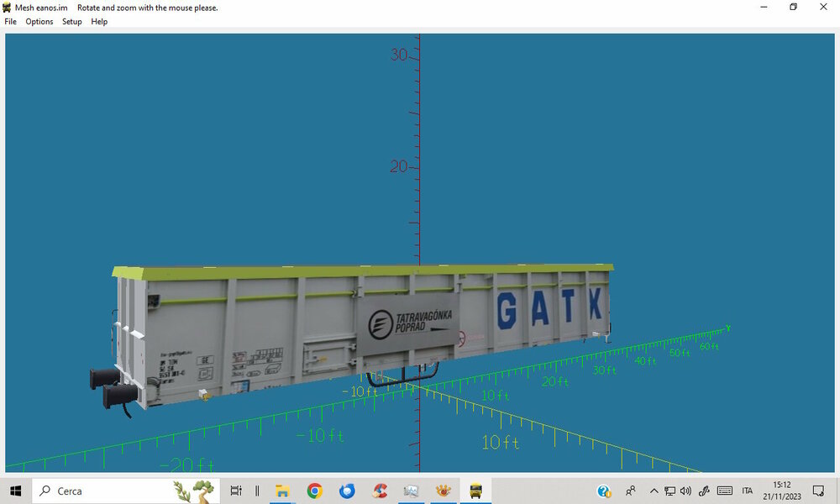Viewport: 840px width, 504px height.
Task: Open File Explorer from the taskbar
Action: tap(282, 491)
